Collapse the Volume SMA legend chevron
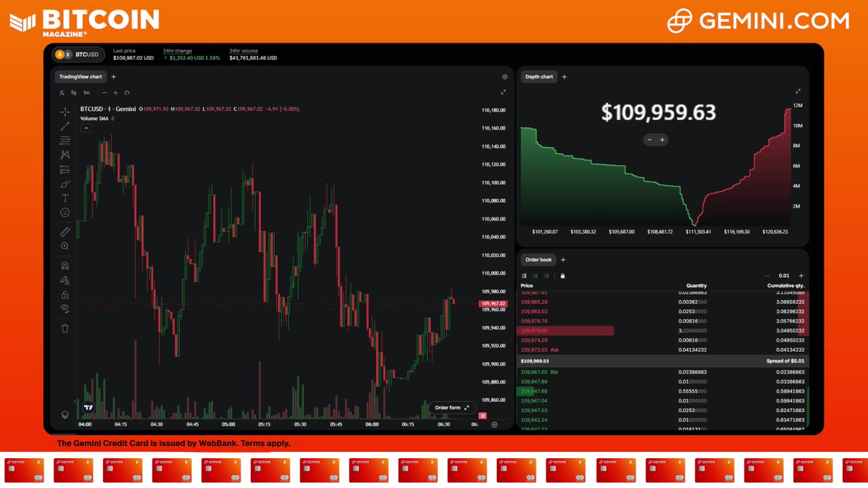 [x=86, y=128]
